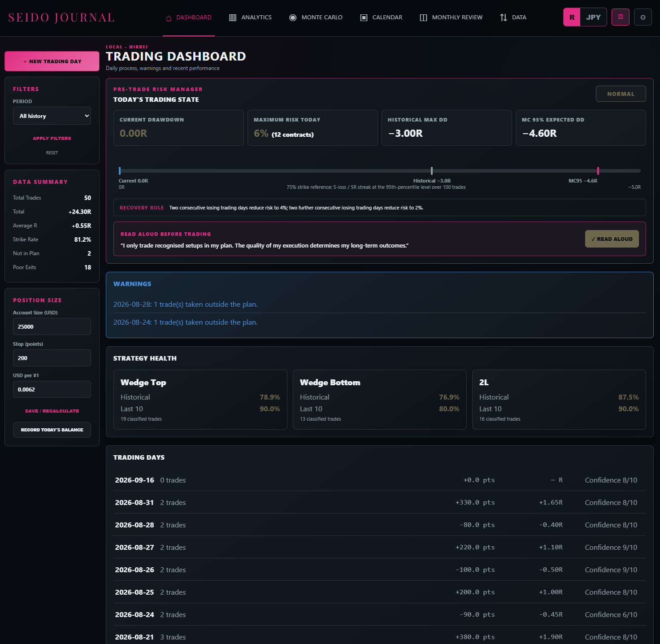Click the Historical −3.0R marker on drawdown bar
The height and width of the screenshot is (644, 660).
point(432,171)
